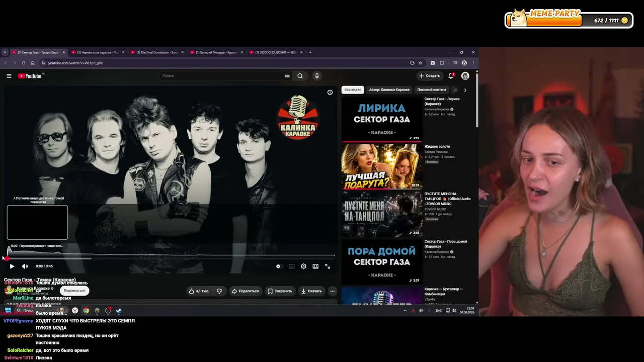644x362 pixels.
Task: Open browser extensions puzzle icon
Action: tap(442, 63)
